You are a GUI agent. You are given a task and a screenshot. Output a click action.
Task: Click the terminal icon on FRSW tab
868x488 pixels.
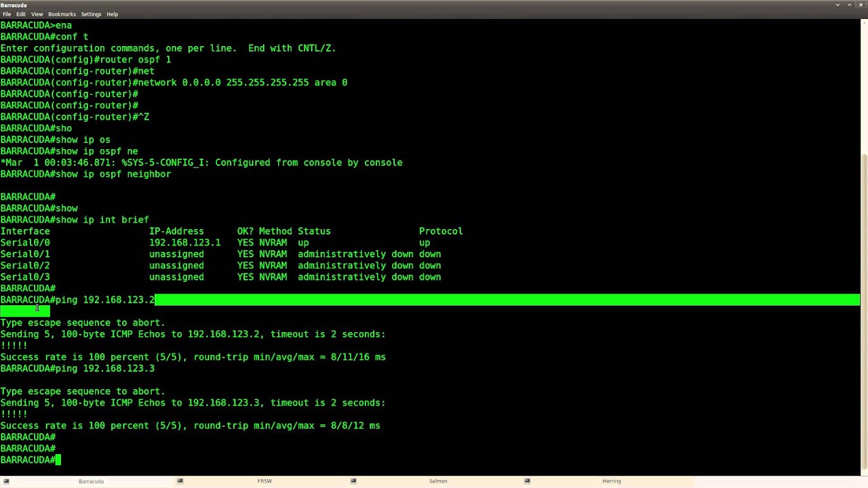coord(180,481)
